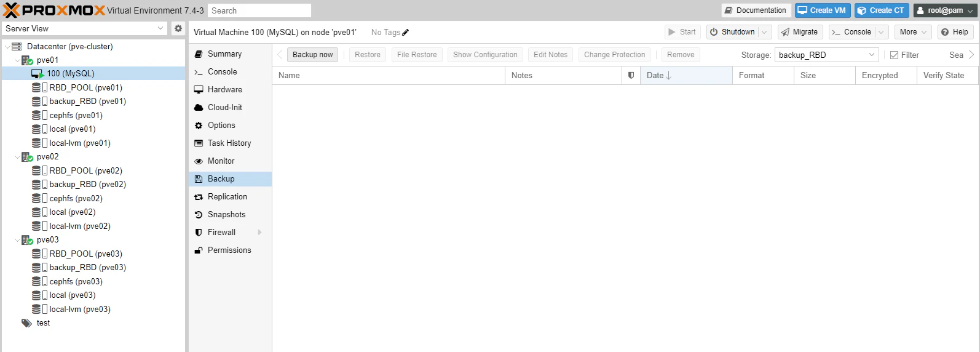Open the Summary tab
The image size is (980, 352).
click(x=231, y=54)
